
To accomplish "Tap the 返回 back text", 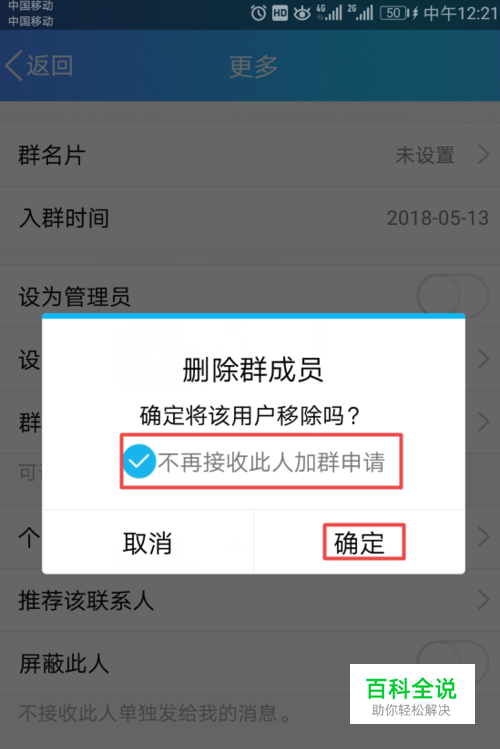I will [50, 65].
